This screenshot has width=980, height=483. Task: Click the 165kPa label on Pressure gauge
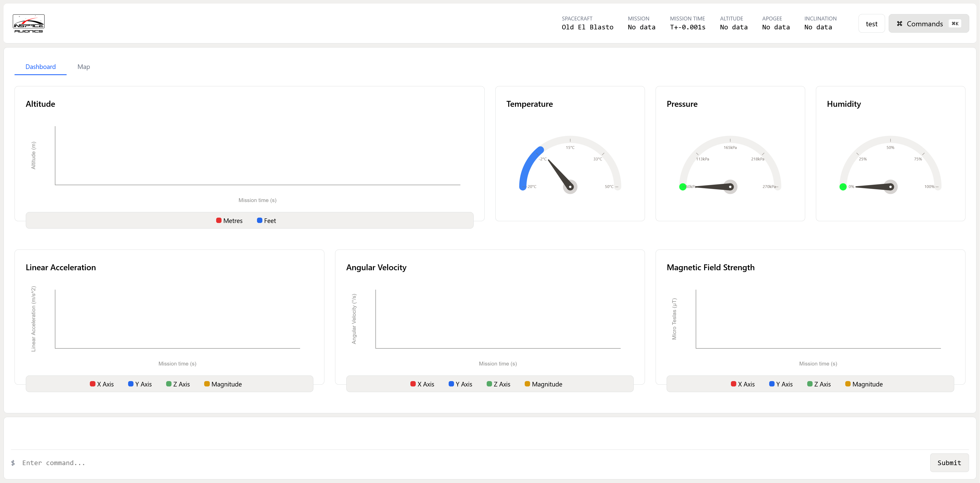730,148
